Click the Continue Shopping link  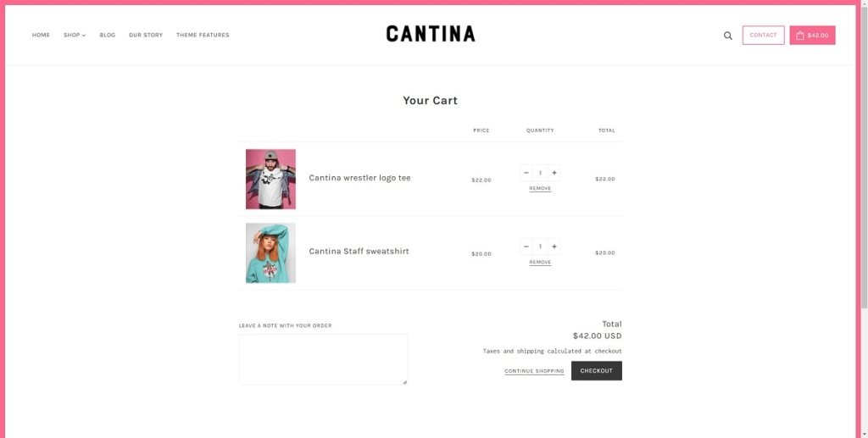(x=534, y=371)
